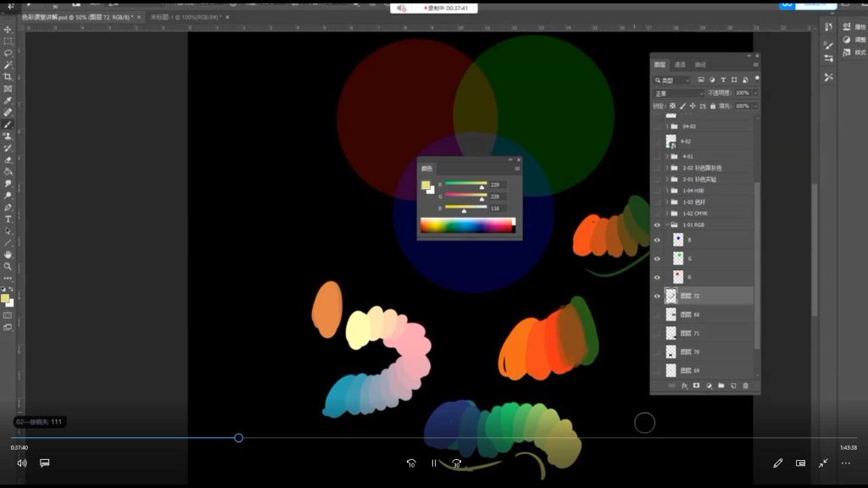Select the Zoom tool in toolbar

[8, 266]
